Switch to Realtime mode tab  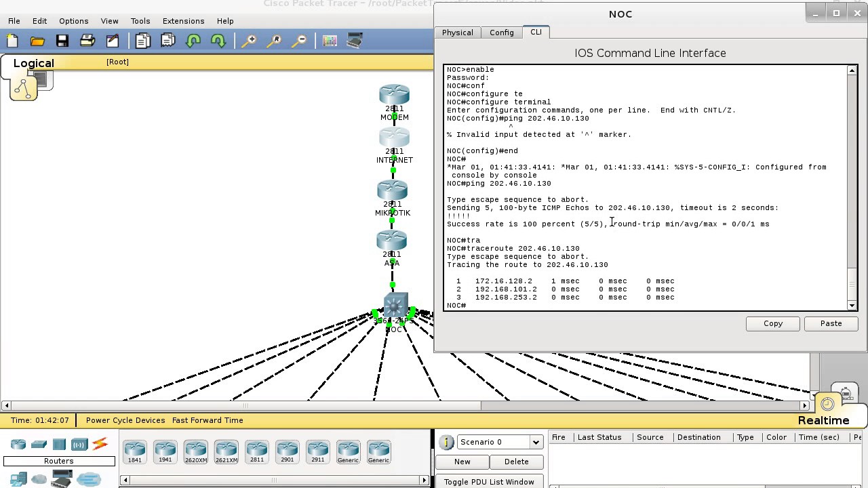pos(823,420)
